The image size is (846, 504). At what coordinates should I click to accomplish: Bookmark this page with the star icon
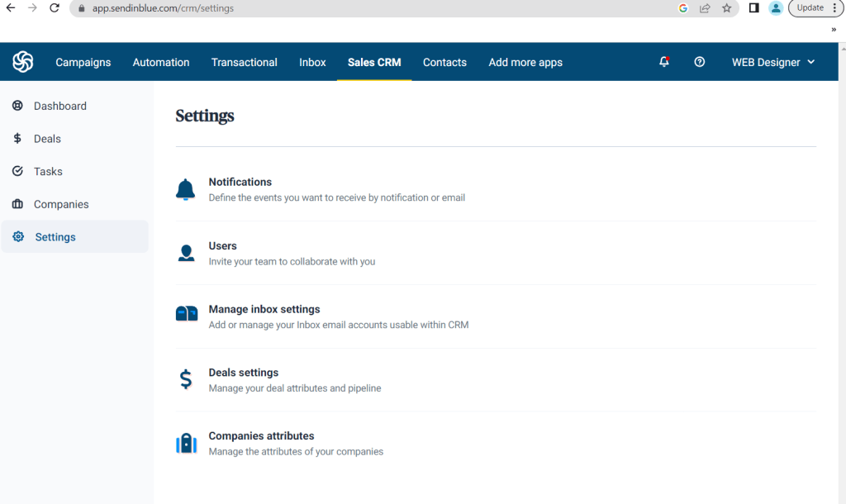[727, 8]
